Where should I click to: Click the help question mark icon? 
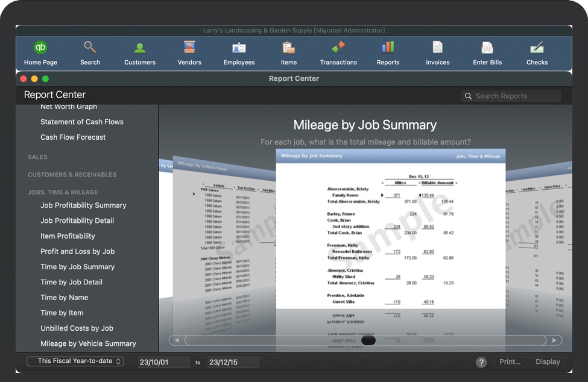point(481,362)
